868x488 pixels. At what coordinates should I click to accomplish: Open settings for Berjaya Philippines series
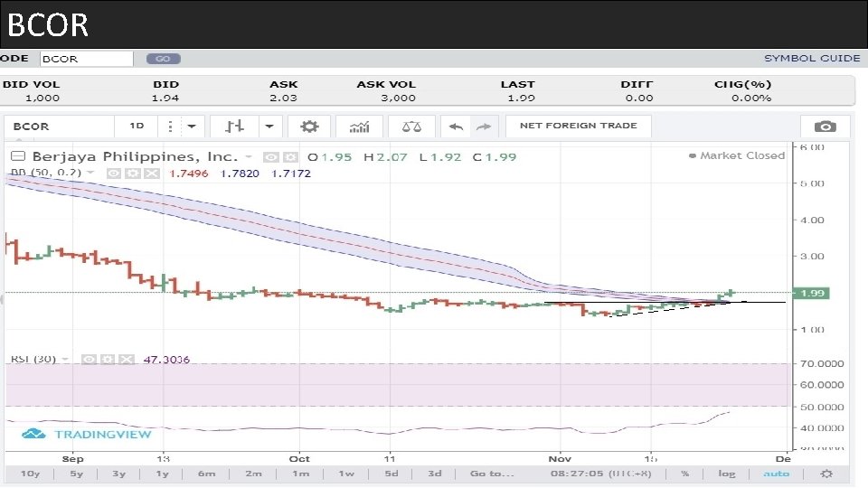click(x=290, y=157)
